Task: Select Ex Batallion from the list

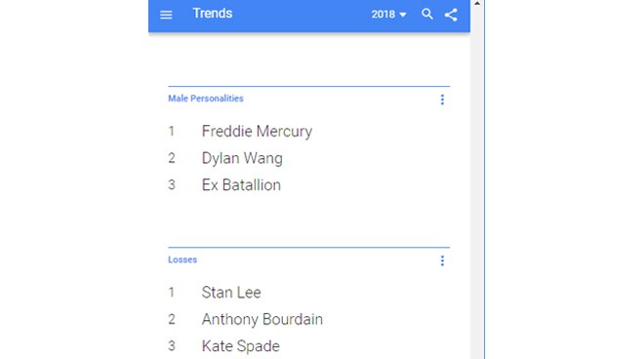Action: tap(241, 184)
